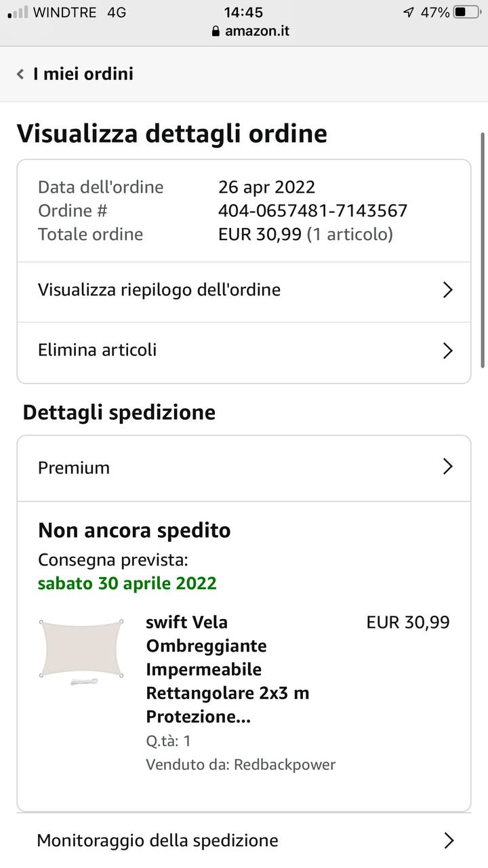Tap the cellular signal bars icon
Screen dimensions: 488x868
coord(18,12)
